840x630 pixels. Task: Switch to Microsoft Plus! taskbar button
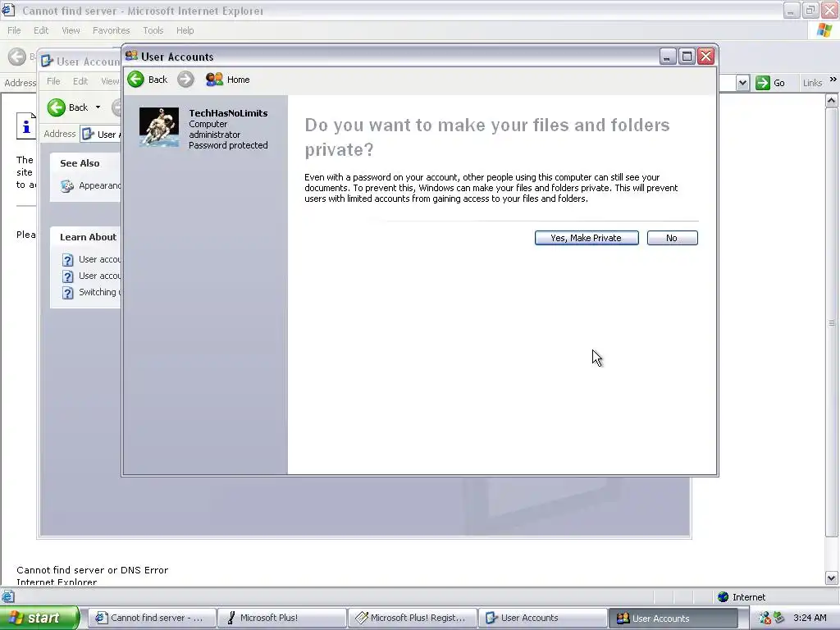282,618
